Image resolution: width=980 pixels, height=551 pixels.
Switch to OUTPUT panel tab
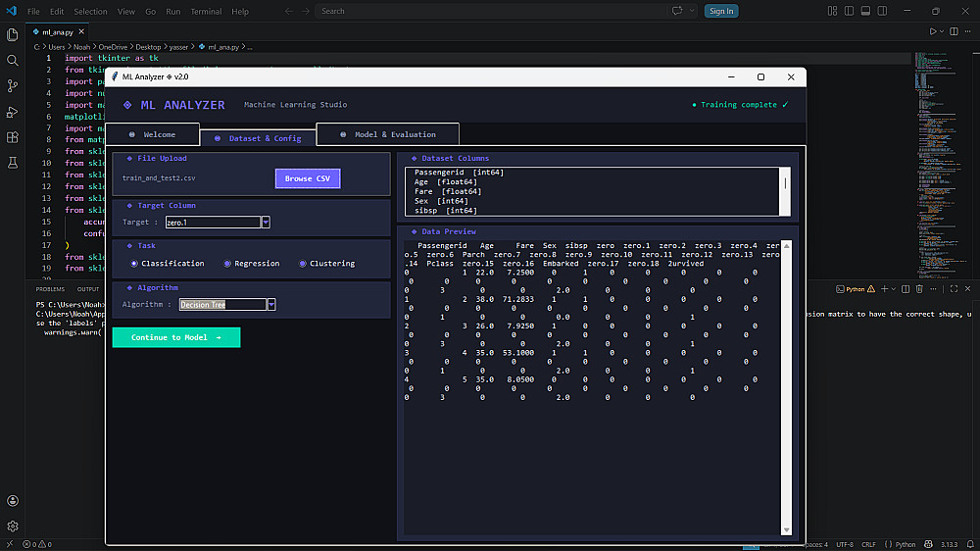click(88, 289)
